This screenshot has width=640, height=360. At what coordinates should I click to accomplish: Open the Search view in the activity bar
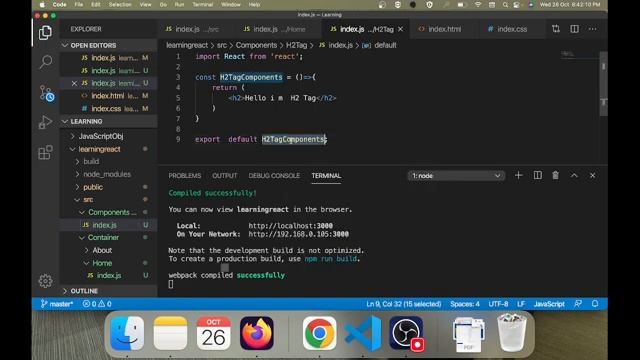45,62
